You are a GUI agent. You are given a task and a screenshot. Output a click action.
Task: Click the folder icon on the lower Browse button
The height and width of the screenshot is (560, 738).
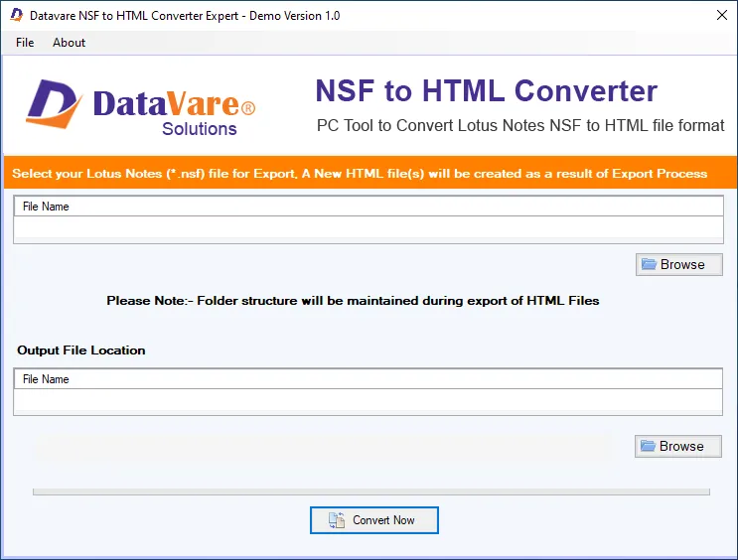(648, 446)
